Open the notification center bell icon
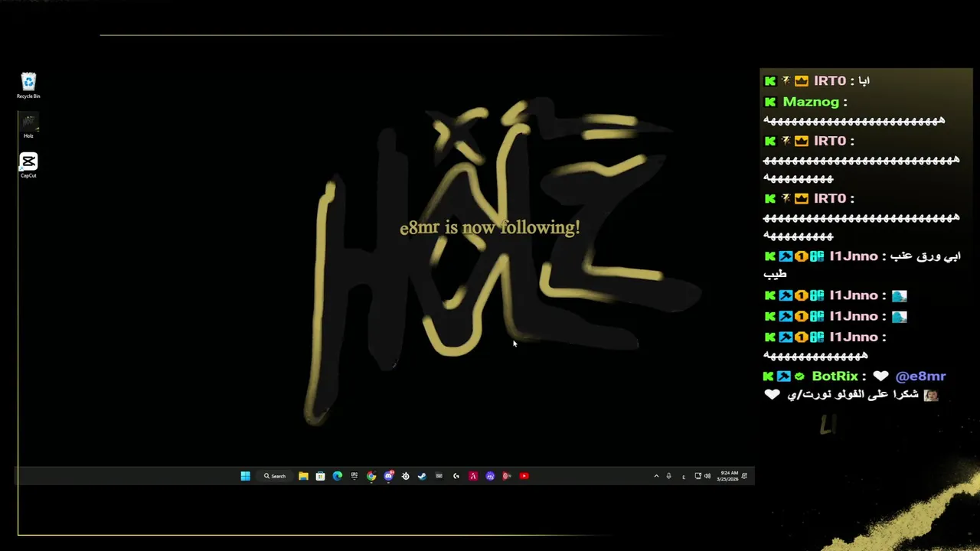The image size is (980, 551). 744,476
